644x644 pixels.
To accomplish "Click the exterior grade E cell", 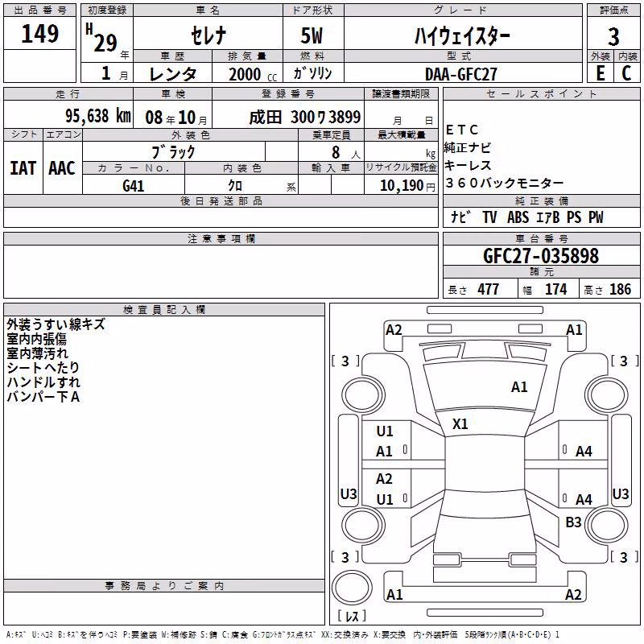I will coord(600,72).
